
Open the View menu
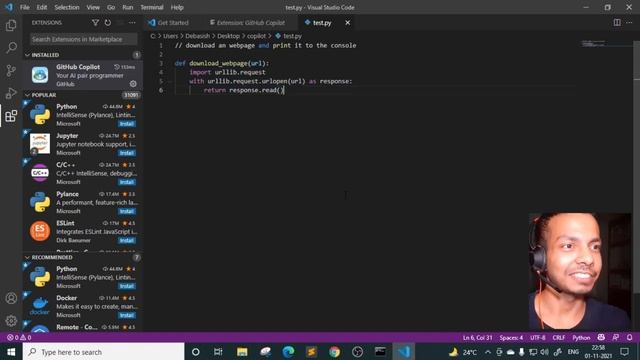(93, 7)
